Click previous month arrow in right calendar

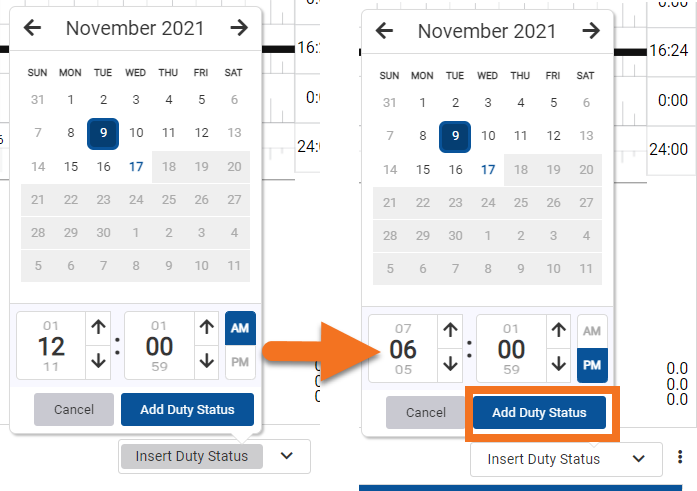[x=384, y=30]
